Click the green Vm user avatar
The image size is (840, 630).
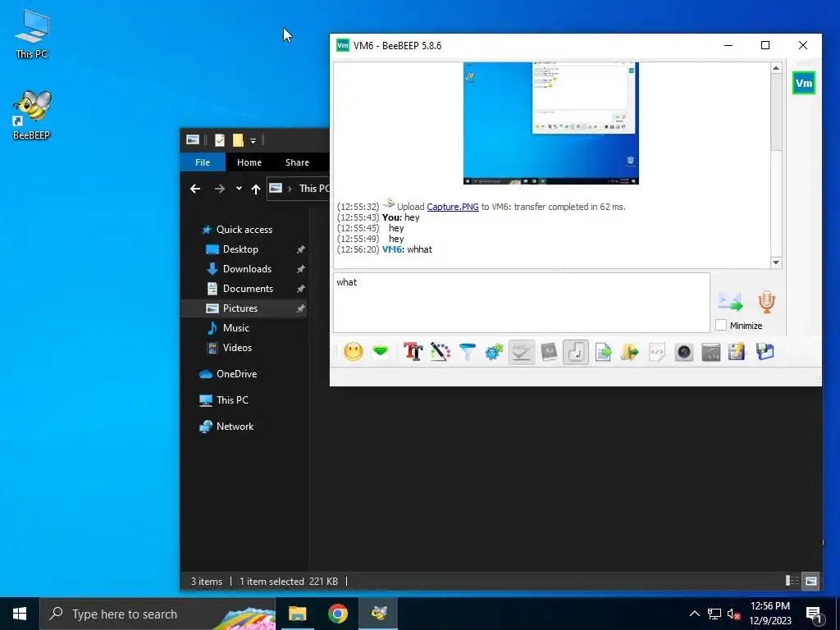(x=804, y=83)
